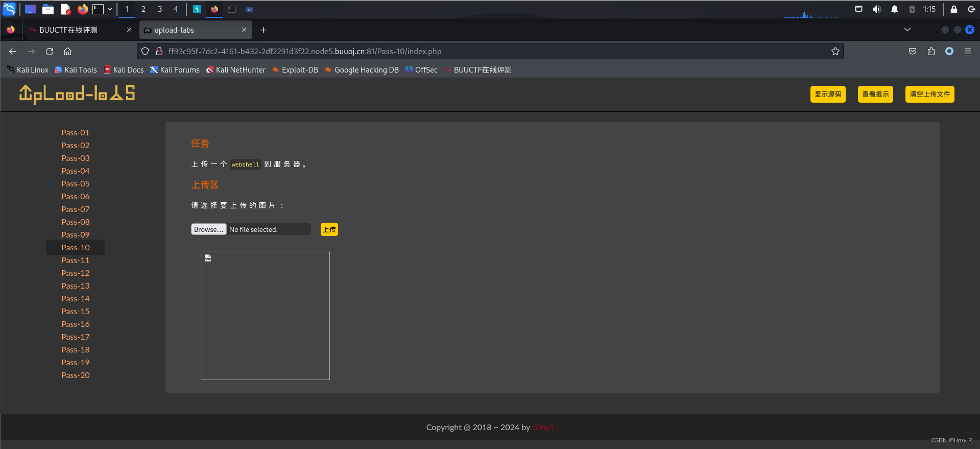Switch to the BUUCTF在线评测 tab
980x449 pixels.
[68, 30]
